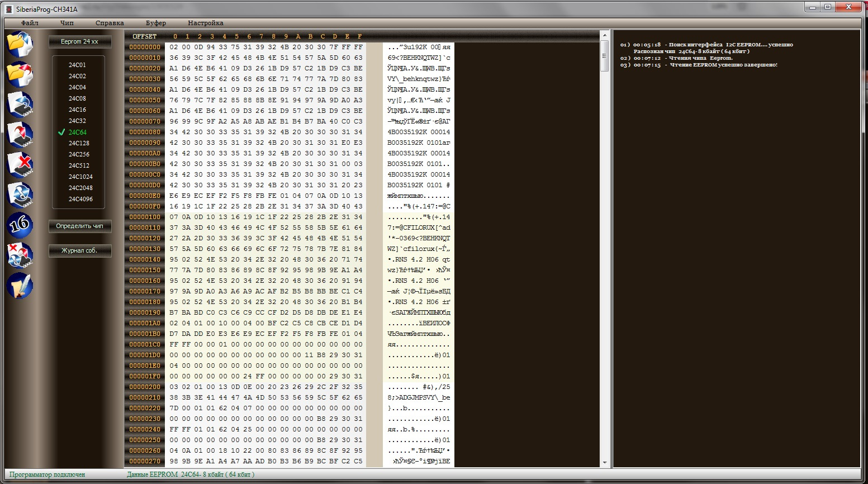The height and width of the screenshot is (484, 868).
Task: Click the scroll and quill icon
Action: [x=20, y=286]
